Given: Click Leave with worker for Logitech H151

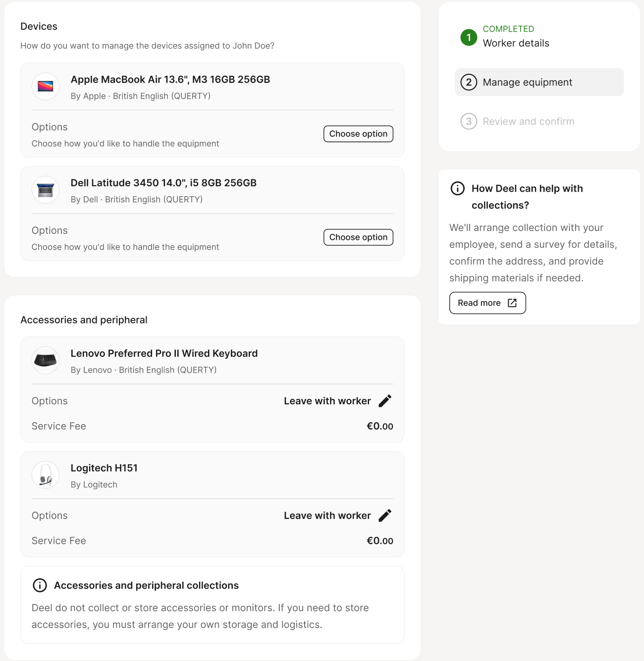Looking at the screenshot, I should point(327,515).
